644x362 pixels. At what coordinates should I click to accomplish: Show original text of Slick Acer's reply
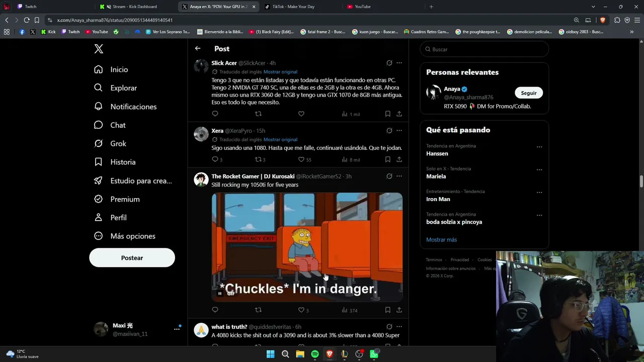pyautogui.click(x=280, y=72)
